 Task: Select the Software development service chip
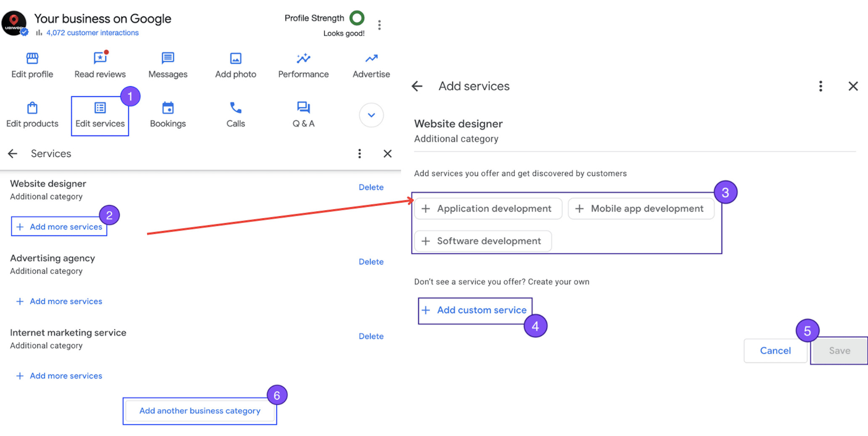(x=482, y=241)
